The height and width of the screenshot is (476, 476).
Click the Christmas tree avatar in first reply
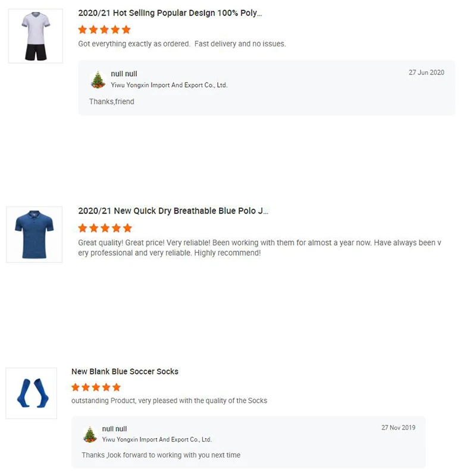(98, 80)
